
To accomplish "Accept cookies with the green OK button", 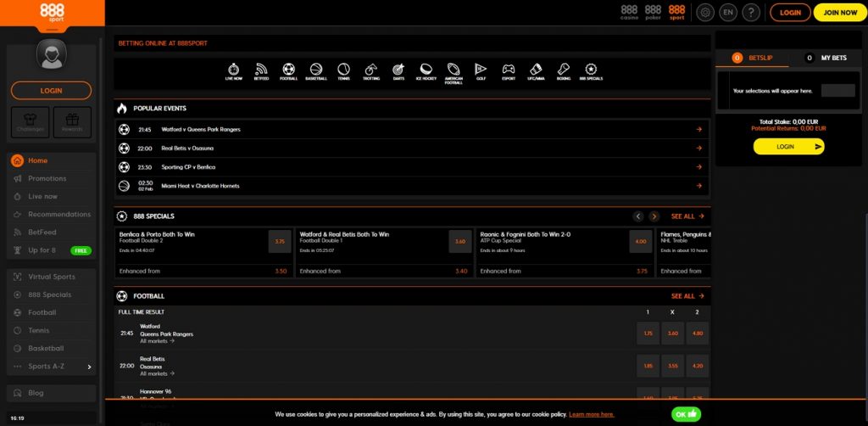I will pyautogui.click(x=686, y=414).
